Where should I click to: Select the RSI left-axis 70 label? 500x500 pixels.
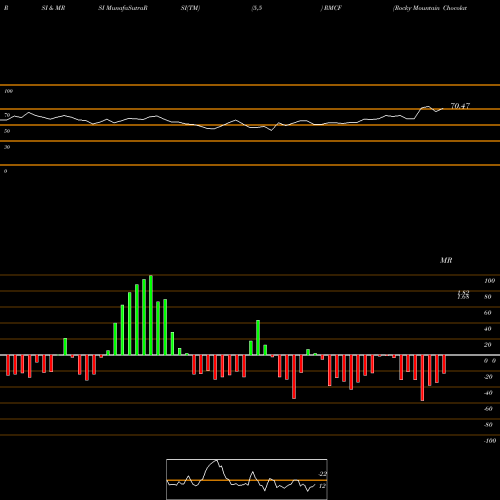[x=7, y=115]
